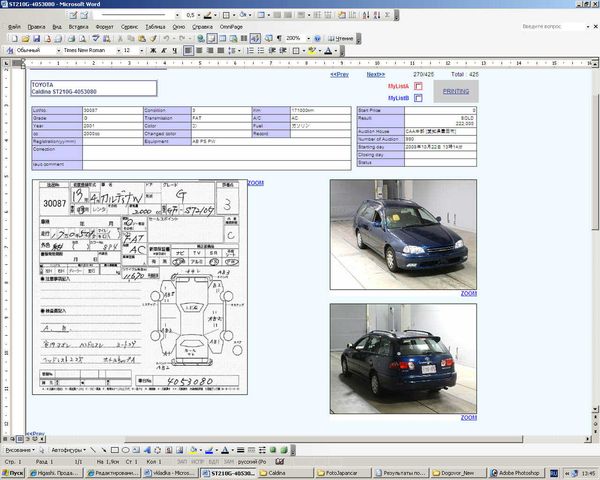The image size is (600, 480).
Task: Click ZOOM link next to auction sheet
Action: click(x=256, y=183)
